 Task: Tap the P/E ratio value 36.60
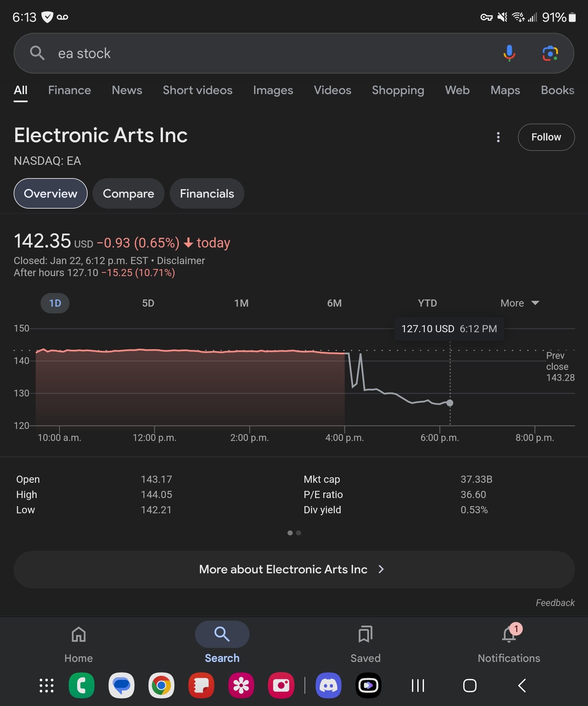click(x=473, y=494)
